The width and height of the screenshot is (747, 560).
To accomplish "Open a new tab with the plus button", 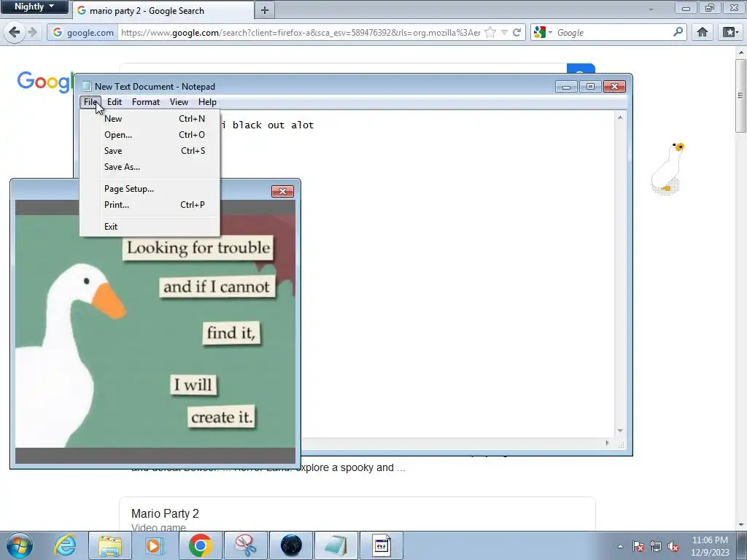I will [264, 10].
